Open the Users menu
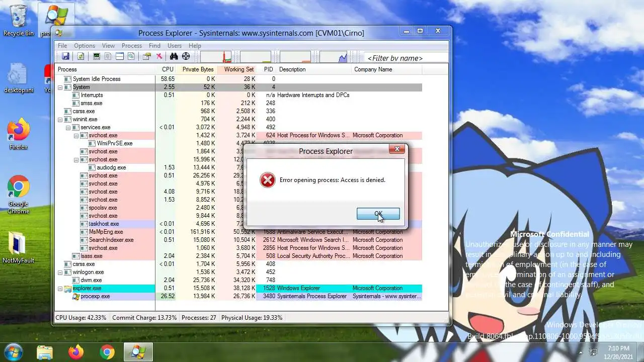The image size is (644, 362). coord(175,45)
